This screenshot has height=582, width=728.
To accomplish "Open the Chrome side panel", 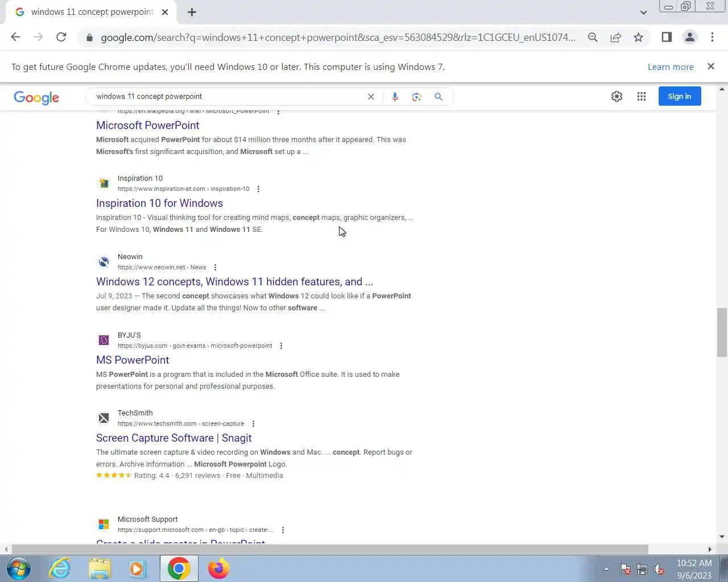I will coord(667,37).
